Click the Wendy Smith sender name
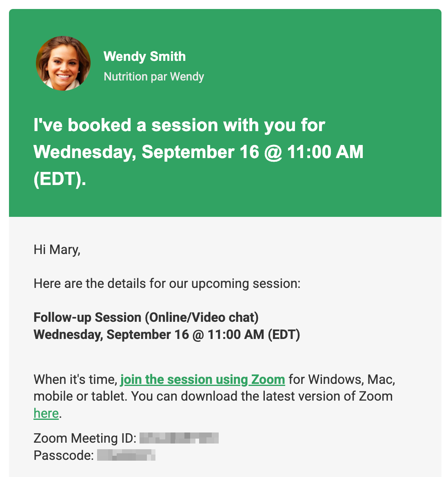 coord(145,56)
